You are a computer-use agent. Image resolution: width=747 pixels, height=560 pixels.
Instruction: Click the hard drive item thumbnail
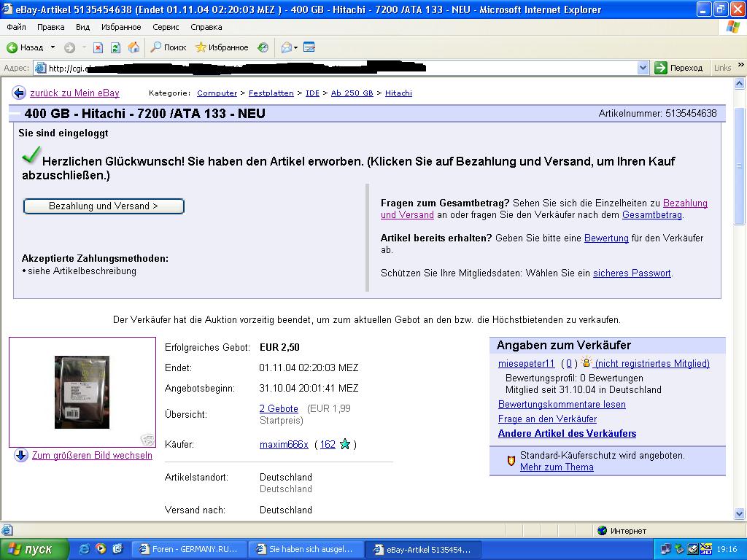(x=82, y=392)
